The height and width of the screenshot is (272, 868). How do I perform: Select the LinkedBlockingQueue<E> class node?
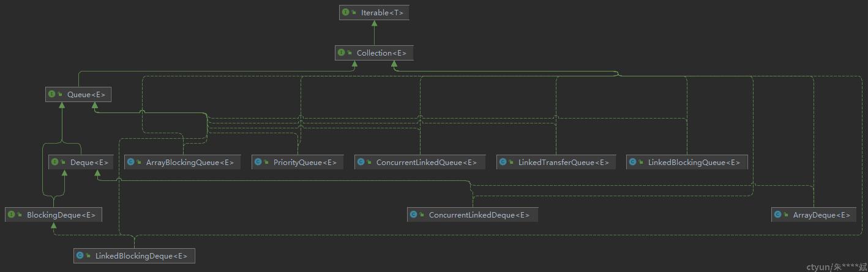coord(687,162)
